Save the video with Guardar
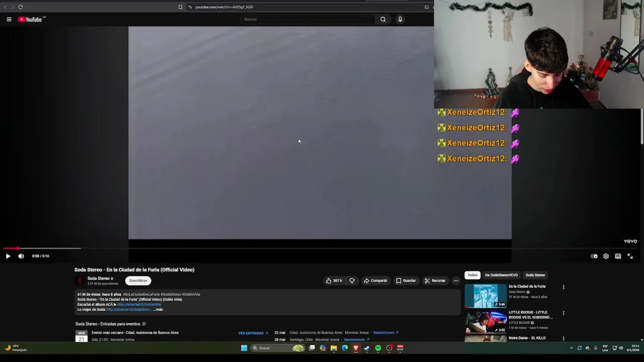Image resolution: width=644 pixels, height=362 pixels. coord(406,281)
